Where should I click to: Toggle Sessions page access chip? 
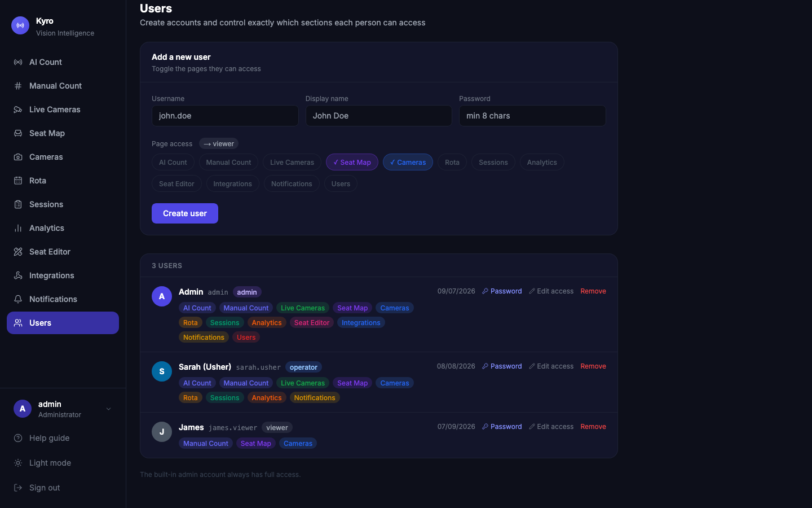[x=493, y=163]
